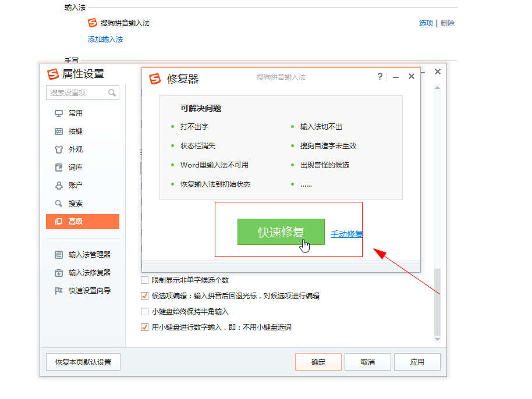Click the list icon next to 输入法管理器
Image resolution: width=532 pixels, height=399 pixels.
pos(59,255)
